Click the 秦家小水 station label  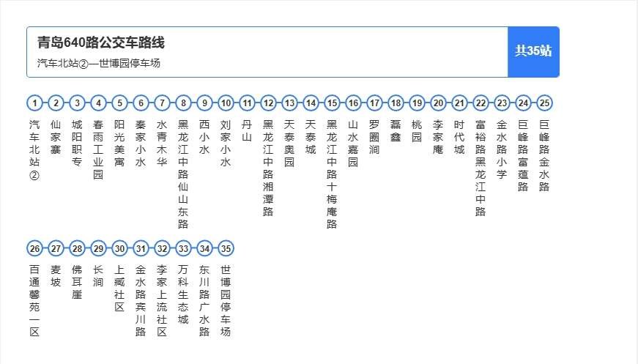click(x=141, y=143)
